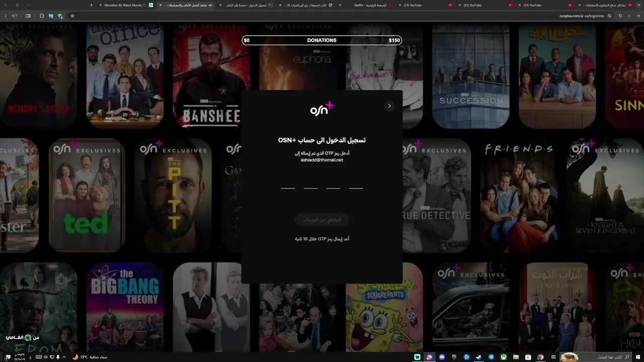Viewport: 644px width, 362px height.
Task: Open Steam from the taskbar
Action: (x=479, y=357)
